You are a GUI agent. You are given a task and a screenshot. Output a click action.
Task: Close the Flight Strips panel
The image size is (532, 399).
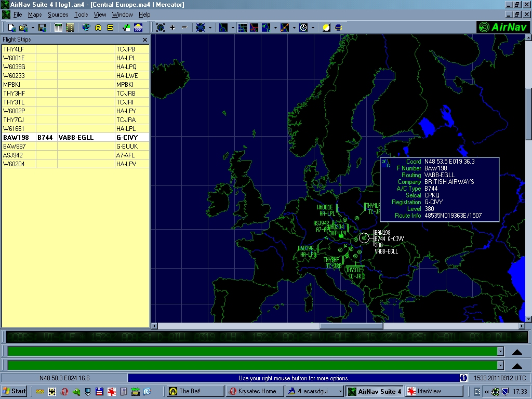(145, 39)
